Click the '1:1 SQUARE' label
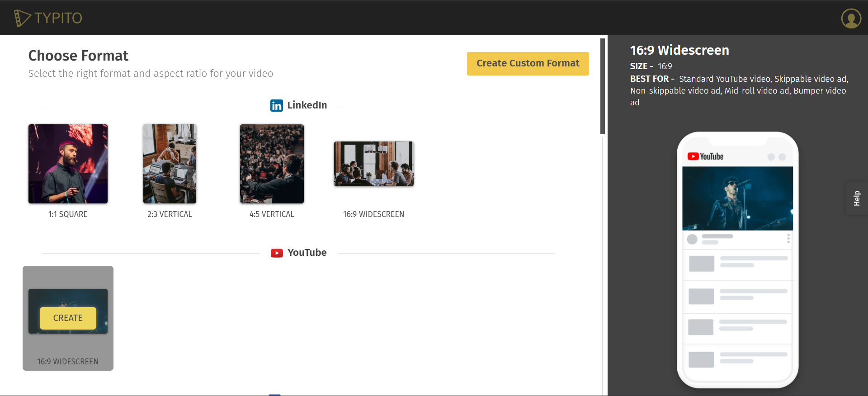 (68, 214)
